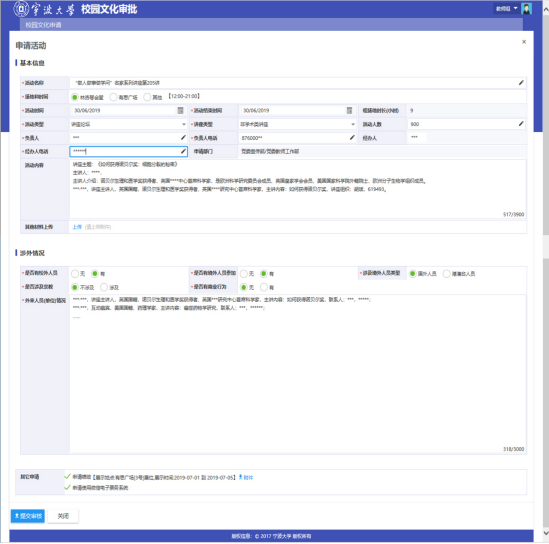Click the blue 提交审核 button
549x544 pixels.
(x=28, y=516)
